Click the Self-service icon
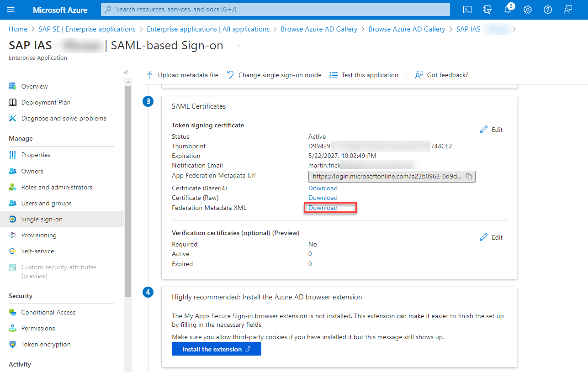The height and width of the screenshot is (372, 588). 13,251
